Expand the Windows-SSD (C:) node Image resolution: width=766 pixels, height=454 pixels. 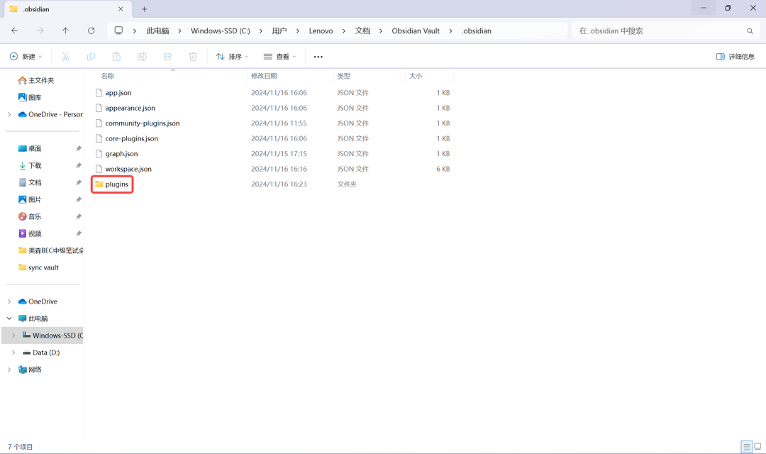13,335
